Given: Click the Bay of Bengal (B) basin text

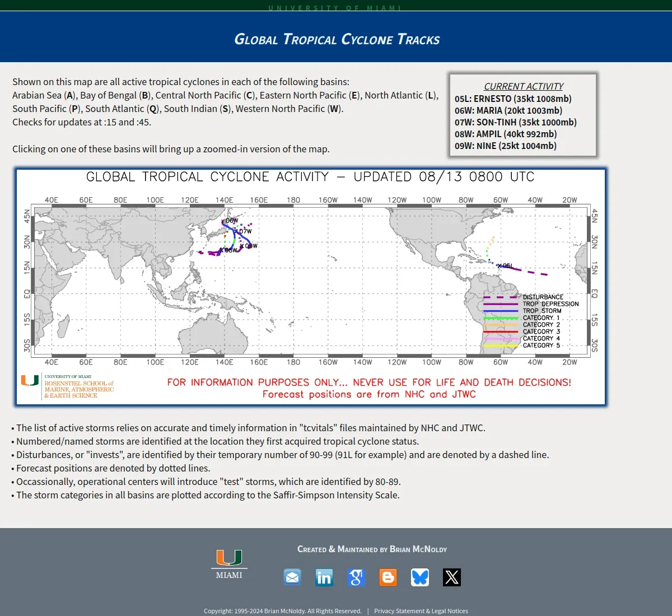Looking at the screenshot, I should click(115, 95).
